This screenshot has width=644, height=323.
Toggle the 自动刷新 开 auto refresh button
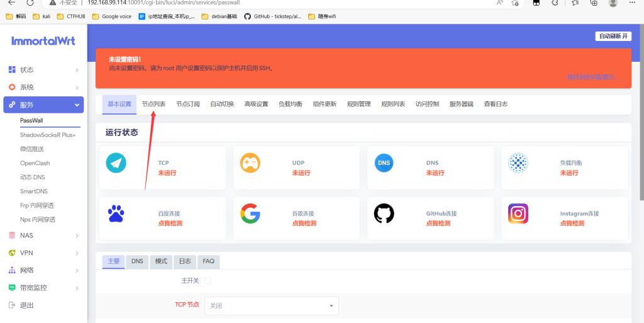613,37
